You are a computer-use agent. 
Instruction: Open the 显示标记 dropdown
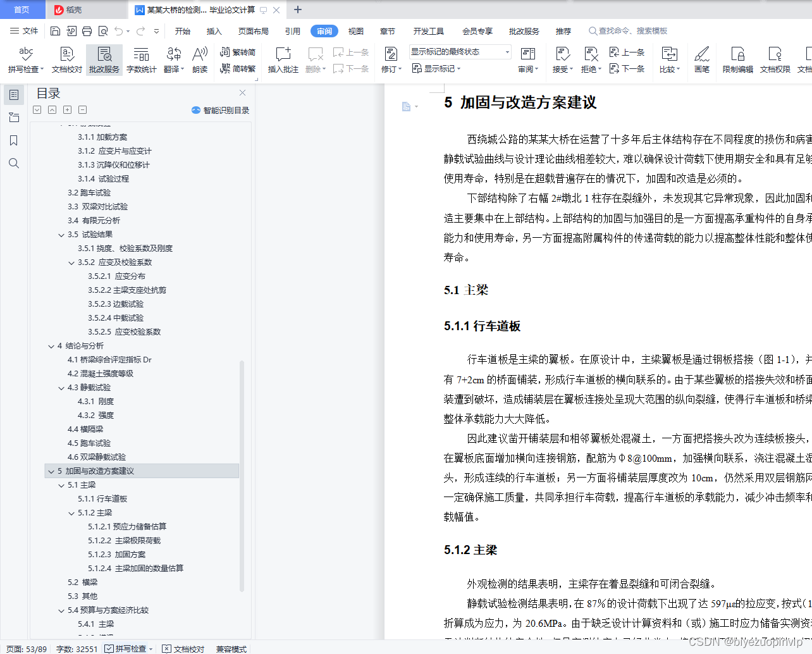tap(436, 68)
